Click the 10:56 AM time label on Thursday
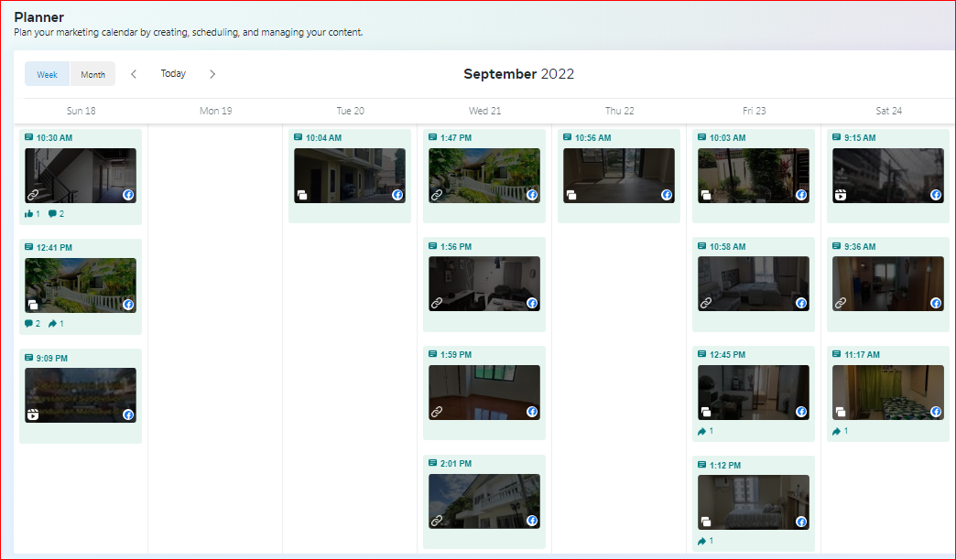956x560 pixels. click(x=592, y=138)
